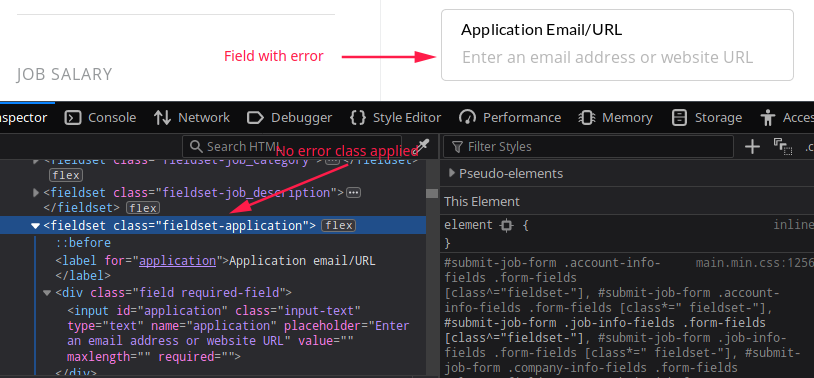Click the Network arrows icon

tap(162, 118)
